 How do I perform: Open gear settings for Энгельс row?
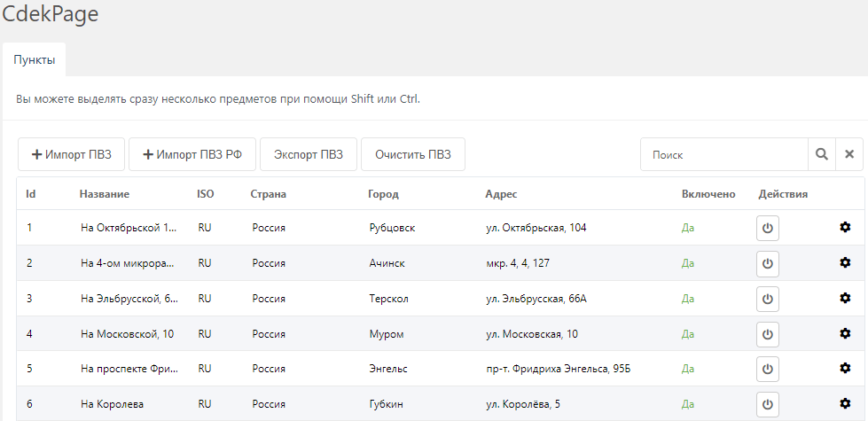(x=845, y=367)
